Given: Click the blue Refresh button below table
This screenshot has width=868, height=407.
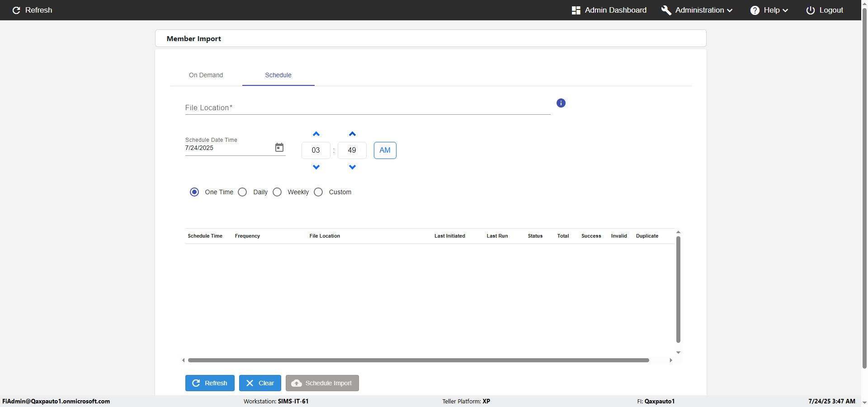Looking at the screenshot, I should point(210,383).
